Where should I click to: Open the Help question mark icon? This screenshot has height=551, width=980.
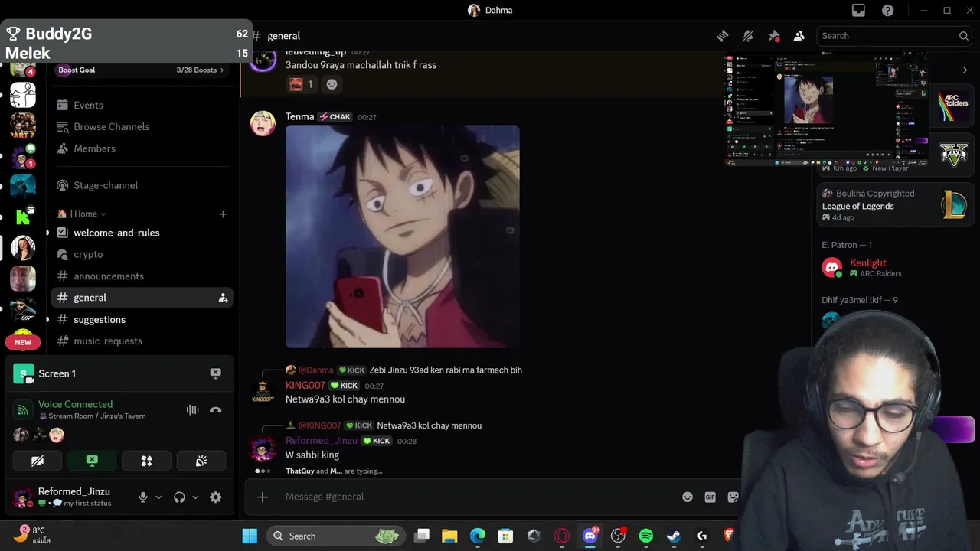[x=887, y=10]
